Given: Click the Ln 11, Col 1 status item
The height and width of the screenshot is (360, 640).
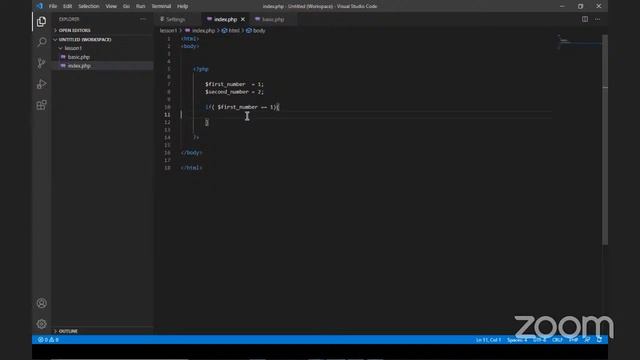Looking at the screenshot, I should coord(488,340).
